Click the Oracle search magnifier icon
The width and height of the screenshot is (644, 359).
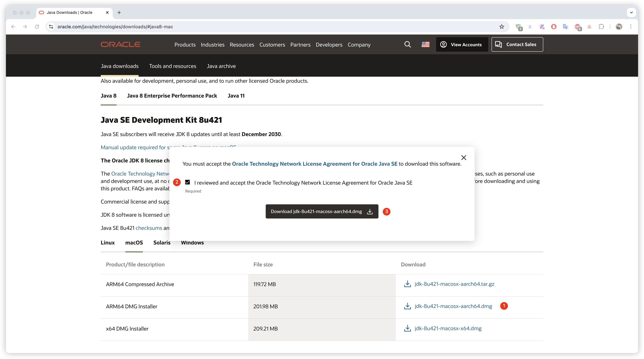click(x=407, y=44)
